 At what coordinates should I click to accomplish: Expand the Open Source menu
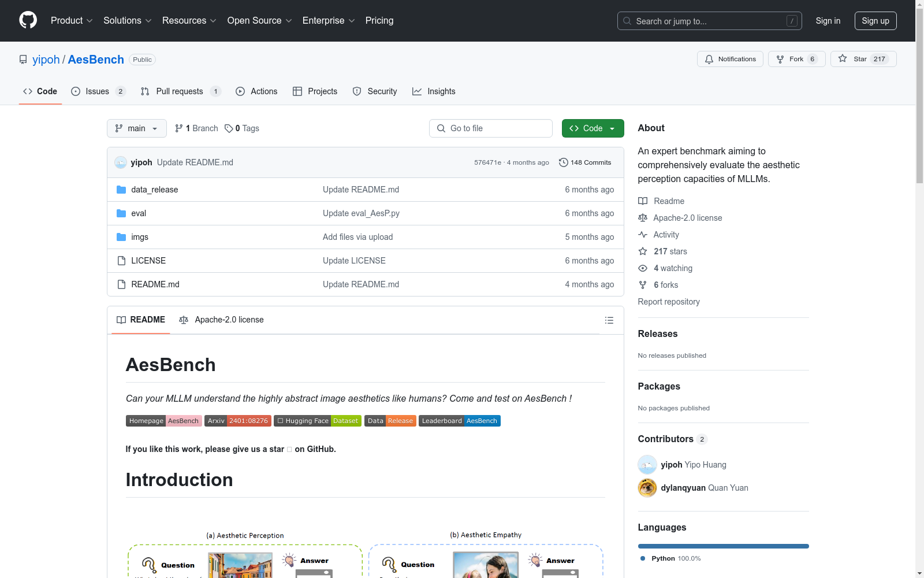(260, 21)
